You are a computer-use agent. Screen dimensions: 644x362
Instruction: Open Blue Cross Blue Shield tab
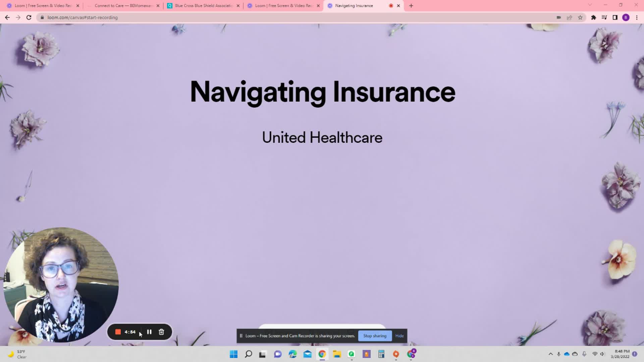pos(203,6)
